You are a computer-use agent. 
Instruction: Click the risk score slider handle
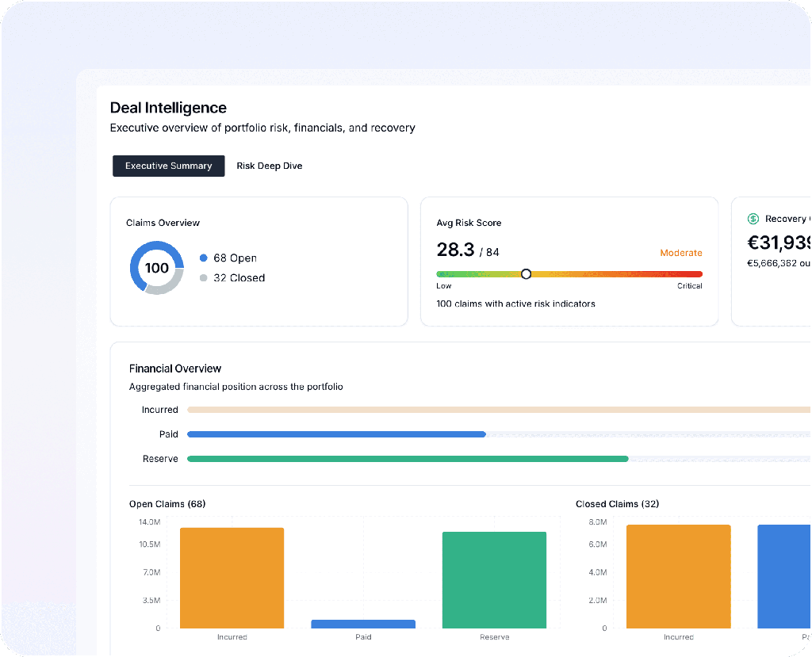(x=526, y=274)
